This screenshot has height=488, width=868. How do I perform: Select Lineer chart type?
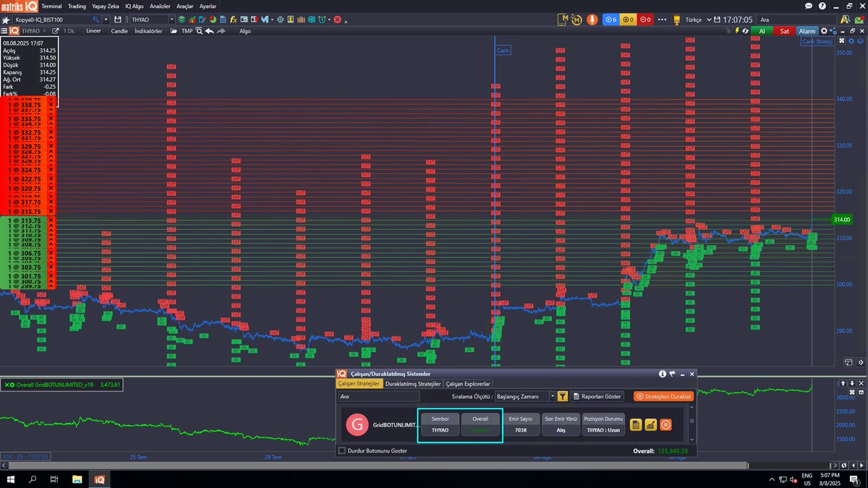point(93,31)
